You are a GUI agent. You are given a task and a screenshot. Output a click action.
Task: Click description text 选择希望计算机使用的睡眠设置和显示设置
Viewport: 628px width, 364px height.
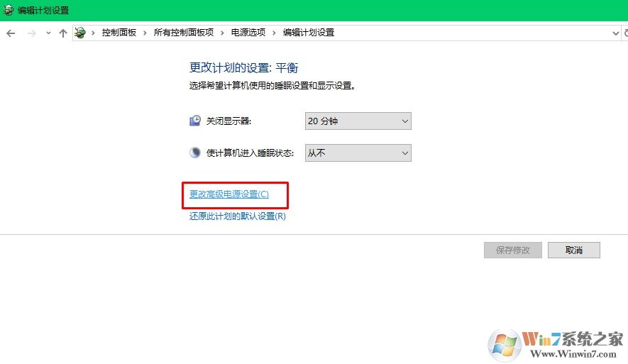click(272, 86)
